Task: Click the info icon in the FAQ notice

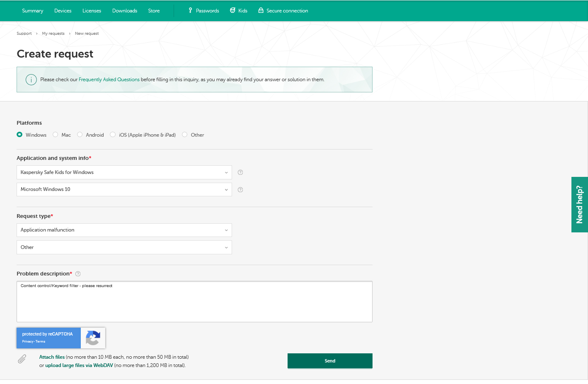Action: click(31, 80)
